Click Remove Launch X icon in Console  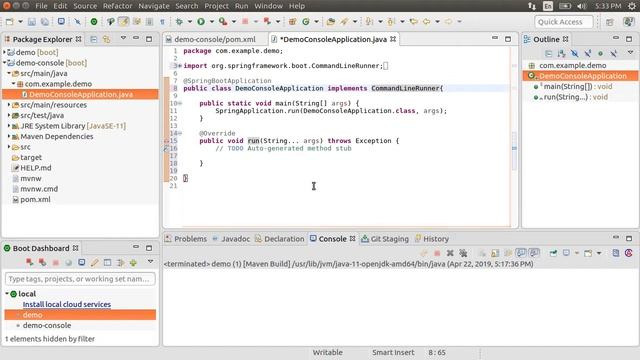point(450,253)
